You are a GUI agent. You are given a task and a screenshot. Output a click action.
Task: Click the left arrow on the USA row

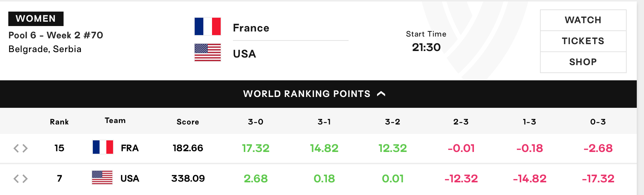coord(16,178)
